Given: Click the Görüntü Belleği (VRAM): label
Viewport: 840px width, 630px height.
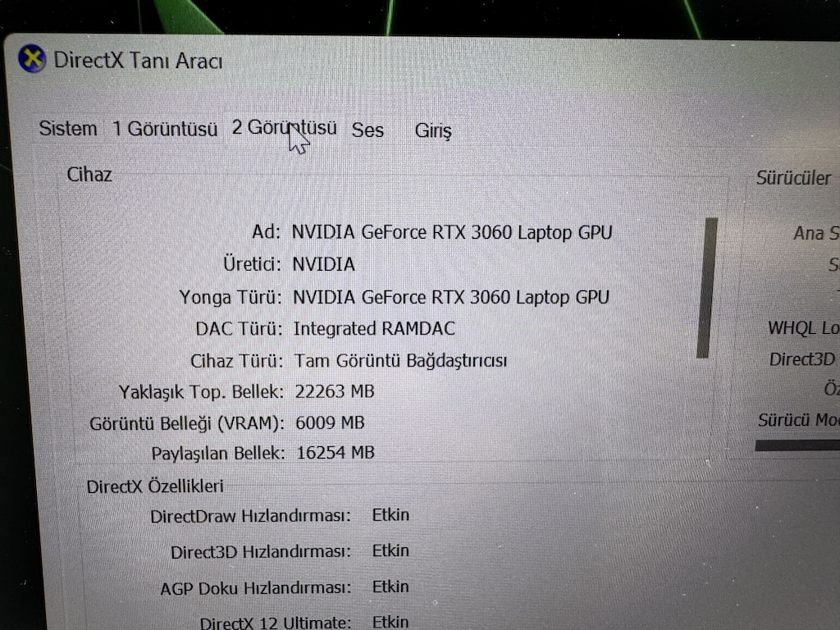Looking at the screenshot, I should click(x=187, y=424).
